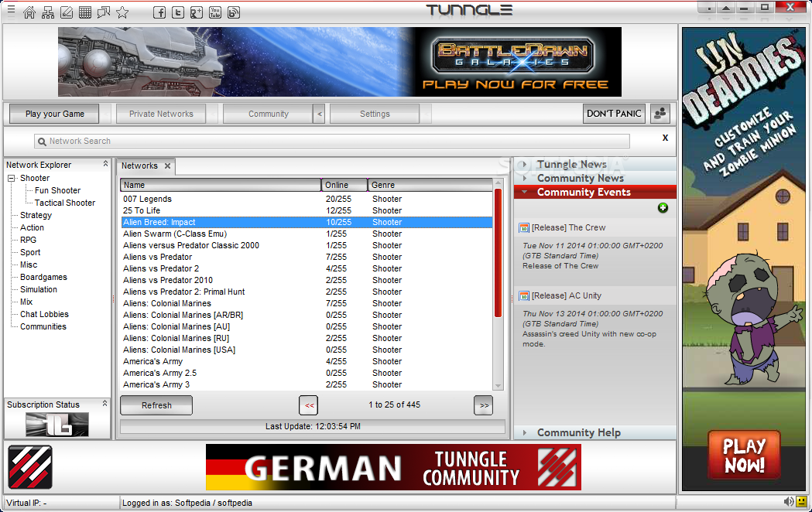Viewport: 812px width, 512px height.
Task: Select Tactical Shooter in the tree
Action: 65,203
